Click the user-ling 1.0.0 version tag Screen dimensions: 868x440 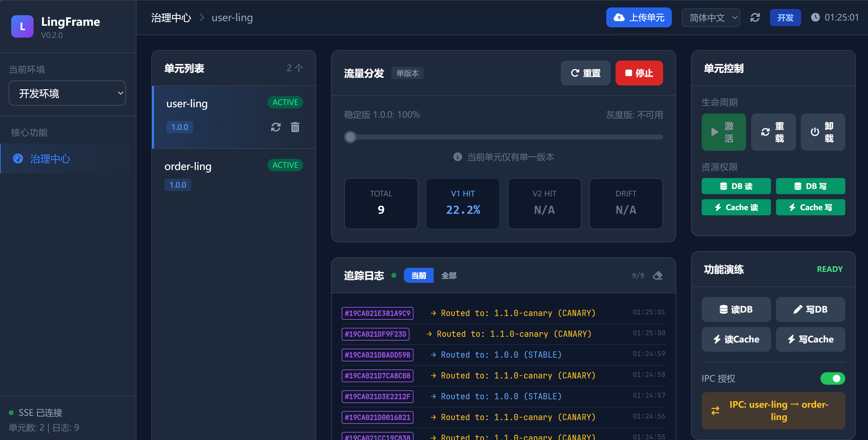(x=179, y=127)
